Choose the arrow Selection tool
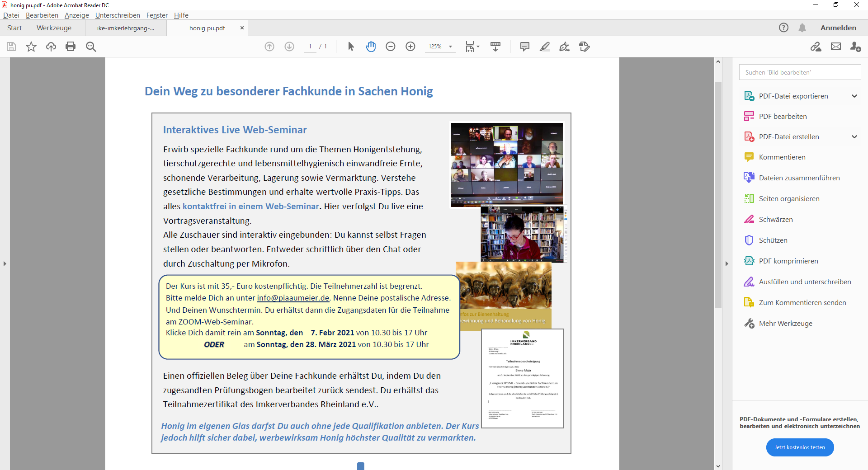Image resolution: width=868 pixels, height=470 pixels. pyautogui.click(x=351, y=47)
